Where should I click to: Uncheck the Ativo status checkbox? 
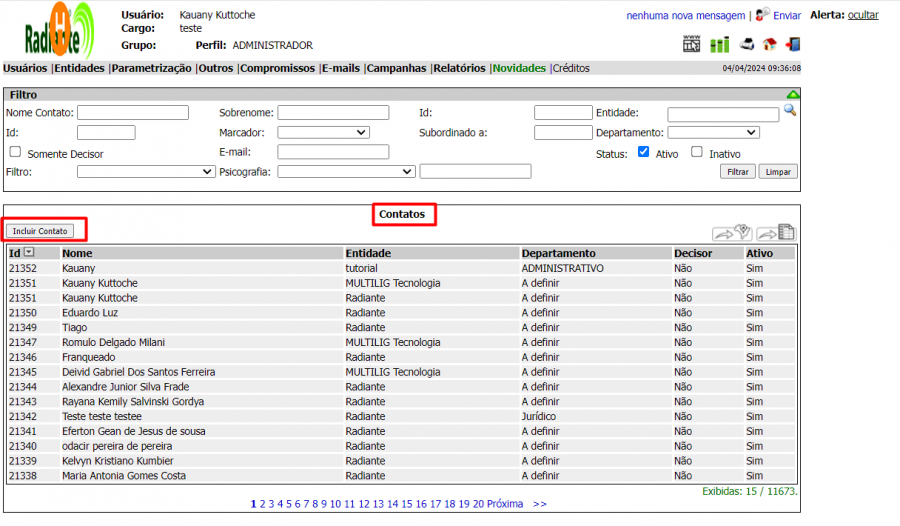coord(643,152)
